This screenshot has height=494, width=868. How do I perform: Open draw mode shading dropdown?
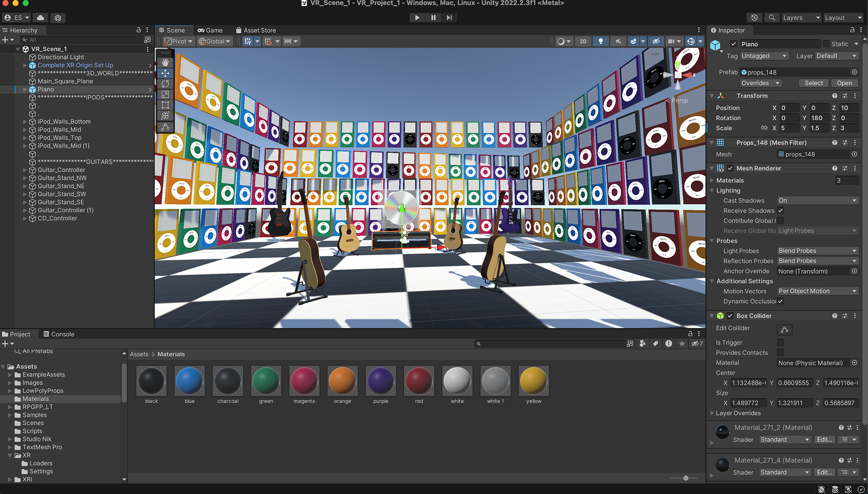click(564, 41)
